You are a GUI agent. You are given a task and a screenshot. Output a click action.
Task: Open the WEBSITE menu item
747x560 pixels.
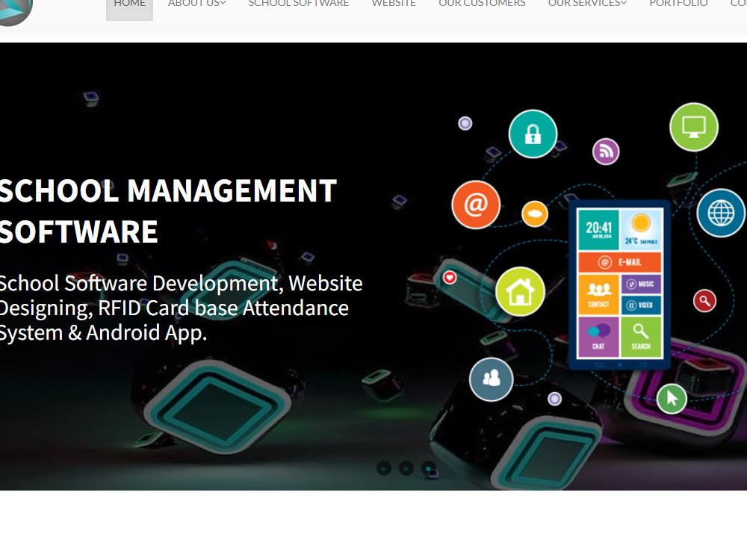pyautogui.click(x=394, y=4)
